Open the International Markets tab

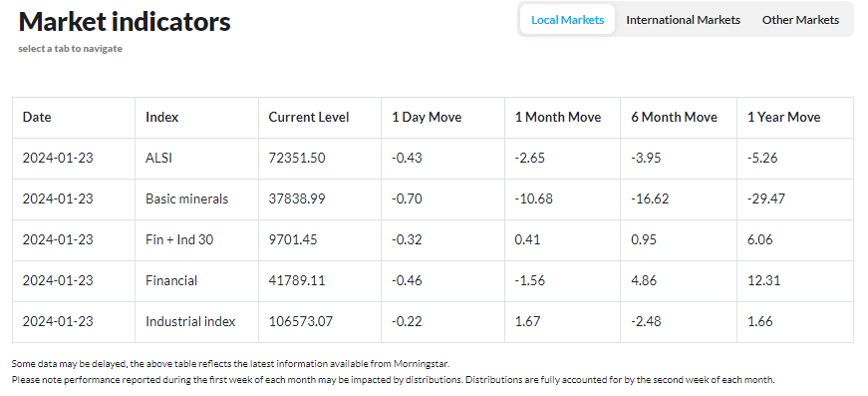683,19
